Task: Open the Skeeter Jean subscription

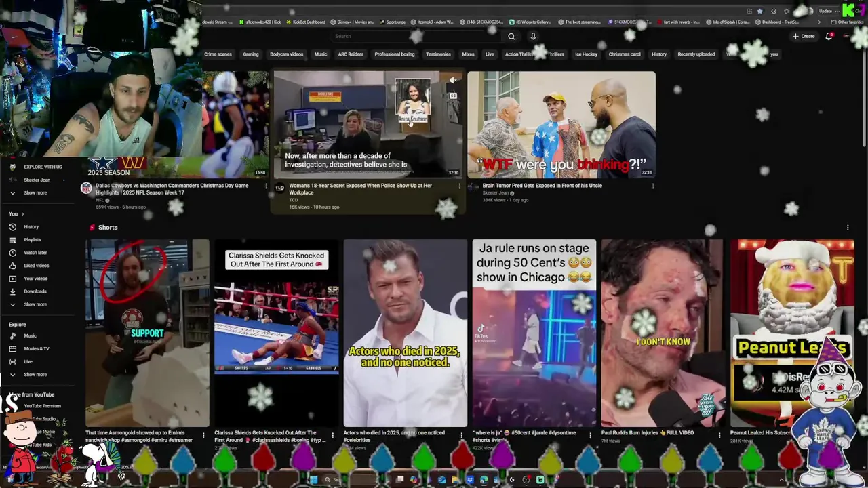Action: point(37,180)
